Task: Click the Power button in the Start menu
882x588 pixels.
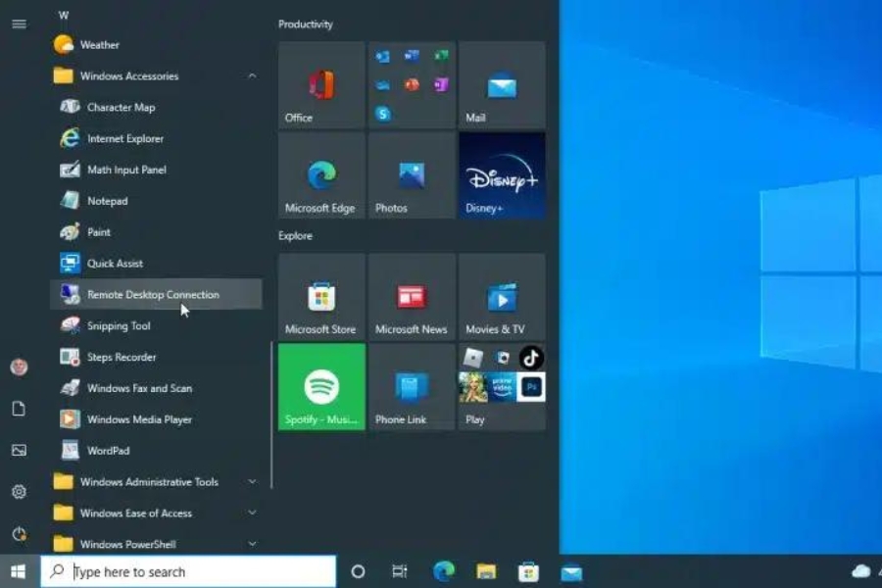Action: tap(20, 533)
